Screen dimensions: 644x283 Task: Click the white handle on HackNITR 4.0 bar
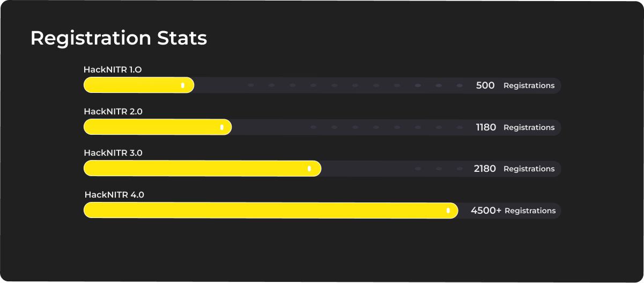coord(448,211)
